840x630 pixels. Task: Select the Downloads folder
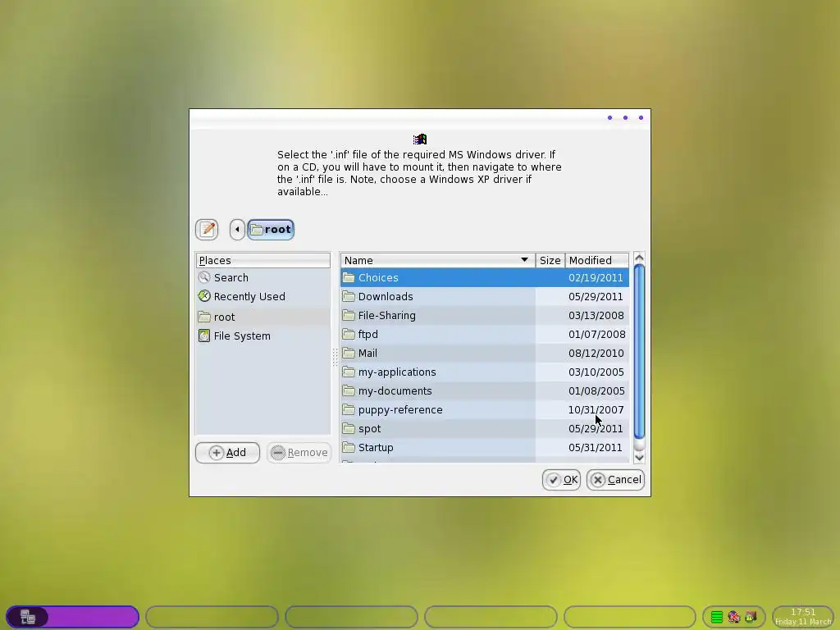(x=484, y=296)
